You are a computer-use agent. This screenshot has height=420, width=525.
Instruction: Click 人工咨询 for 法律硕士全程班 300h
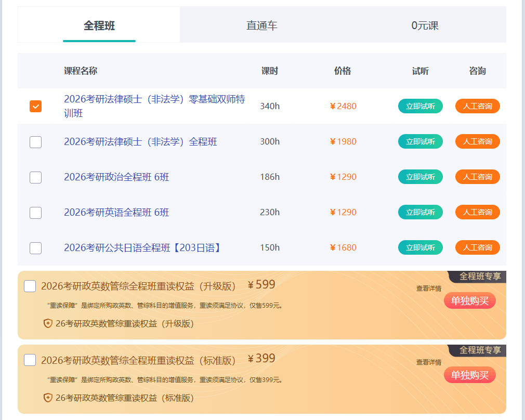(477, 141)
